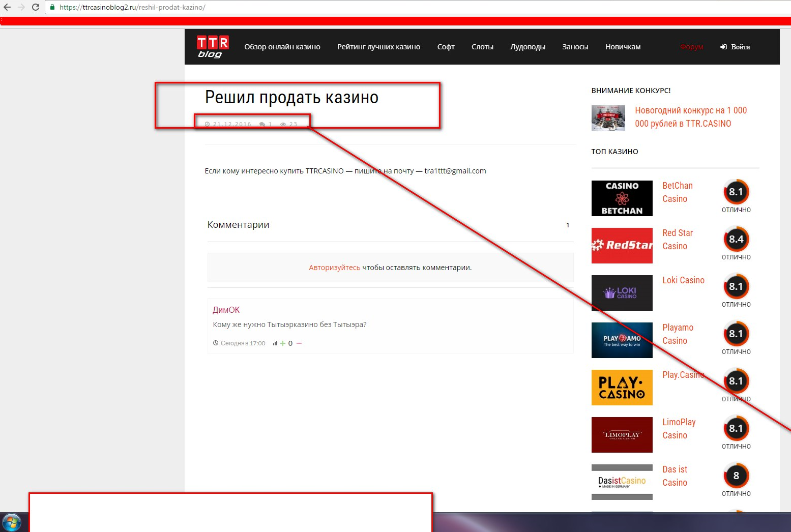This screenshot has width=791, height=532.
Task: Click 'Авторизуйтесь' link to log in
Action: (334, 268)
